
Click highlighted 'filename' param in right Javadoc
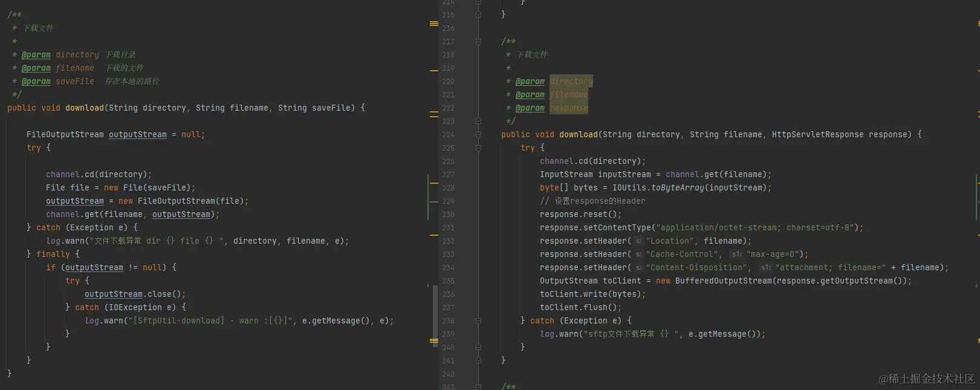[x=569, y=94]
